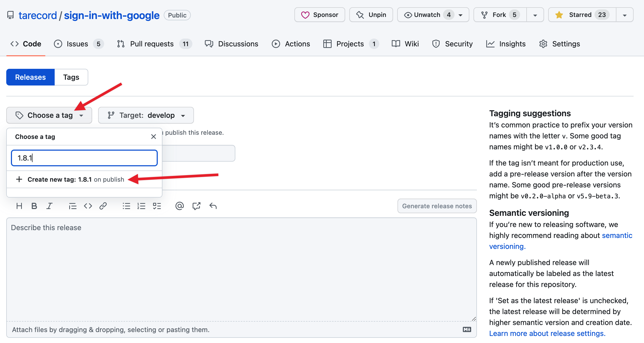Close the Choose a tag popup
Screen dimensions: 644x343
[x=154, y=137]
